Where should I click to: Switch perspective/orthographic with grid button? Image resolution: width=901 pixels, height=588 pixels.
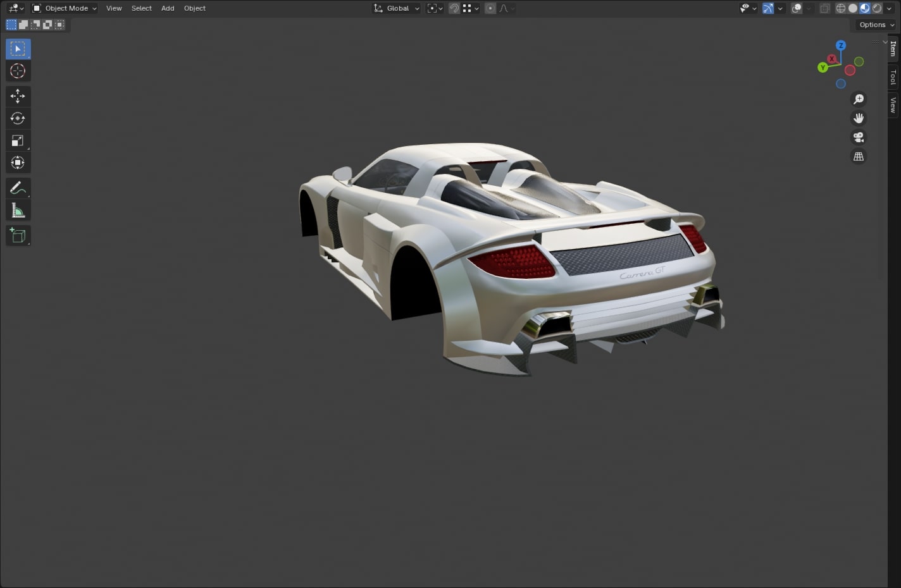[x=859, y=156]
